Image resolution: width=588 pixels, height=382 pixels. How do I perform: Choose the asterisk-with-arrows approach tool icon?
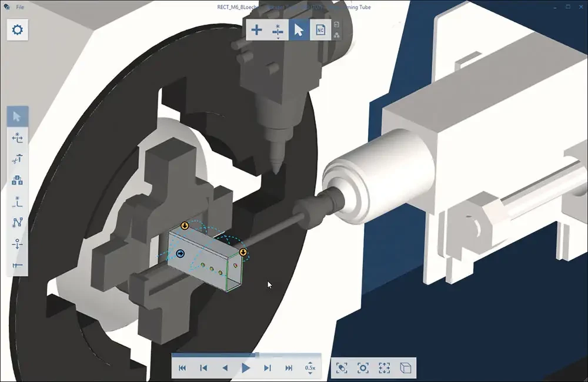17,138
